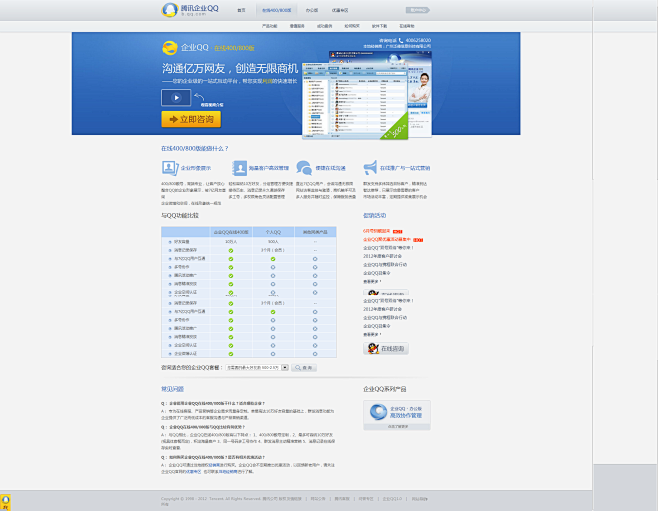Image resolution: width=658 pixels, height=511 pixels.
Task: Click the 500人 cell in the comparison table
Action: 273,242
